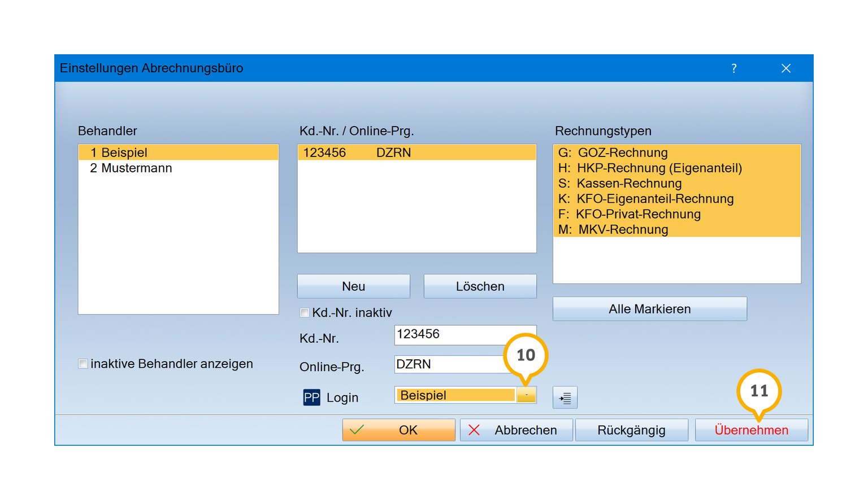Apply changes with Übernehmen

coord(751,430)
